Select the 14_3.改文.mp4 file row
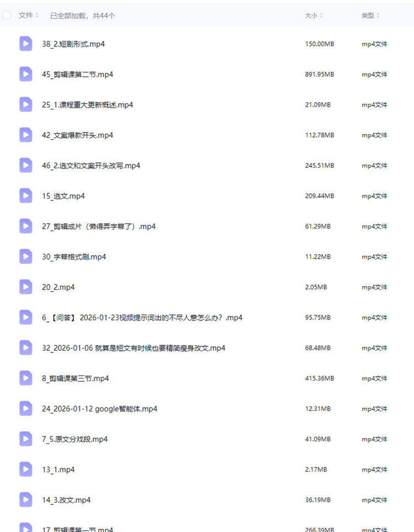This screenshot has width=414, height=532. coord(207,500)
